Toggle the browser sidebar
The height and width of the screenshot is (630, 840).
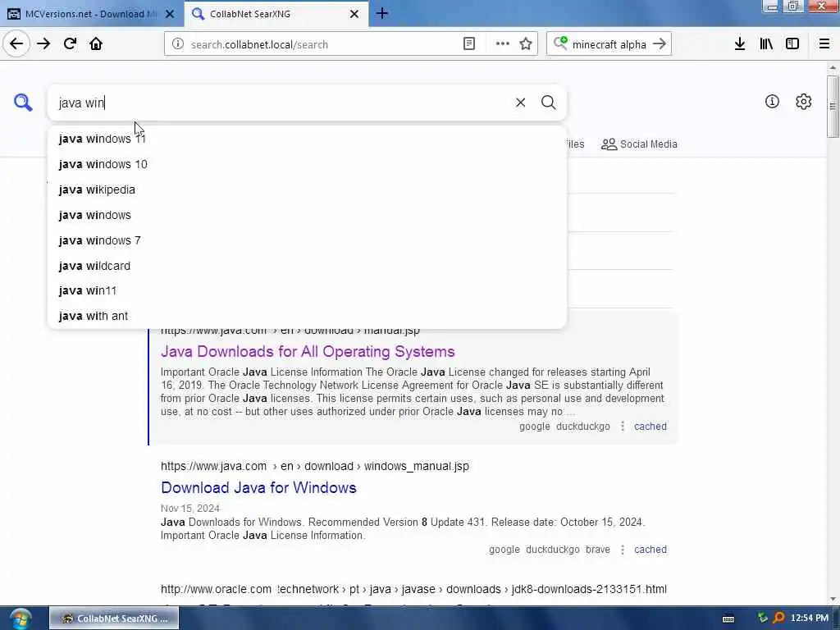click(x=792, y=44)
